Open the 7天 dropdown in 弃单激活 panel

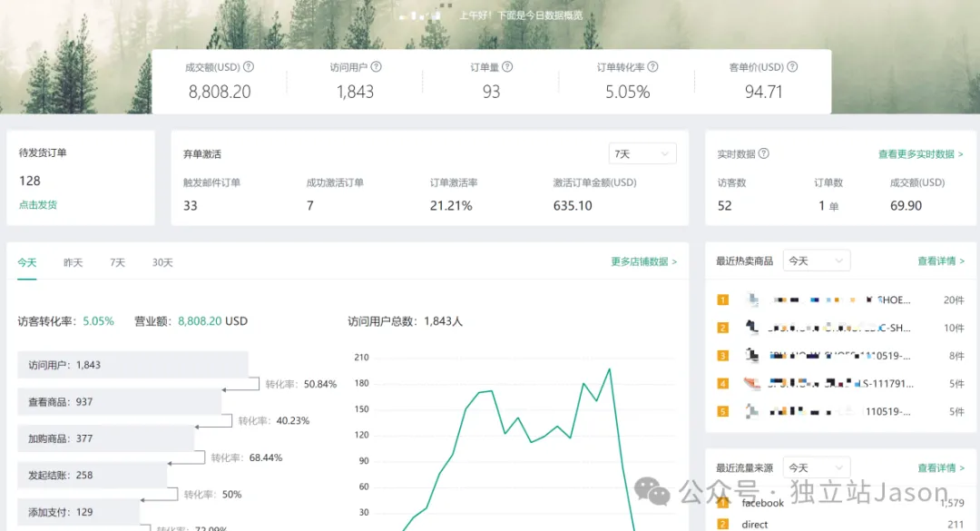pyautogui.click(x=642, y=153)
